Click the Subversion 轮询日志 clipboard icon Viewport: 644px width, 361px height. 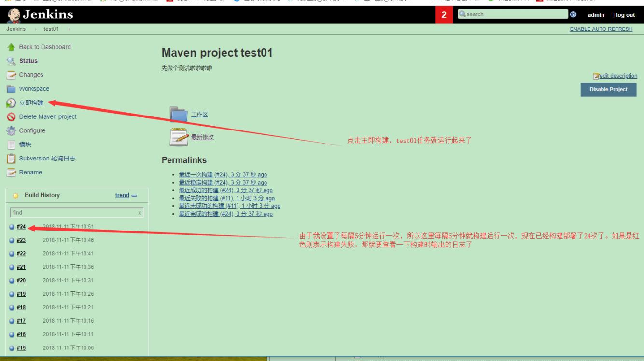point(11,159)
